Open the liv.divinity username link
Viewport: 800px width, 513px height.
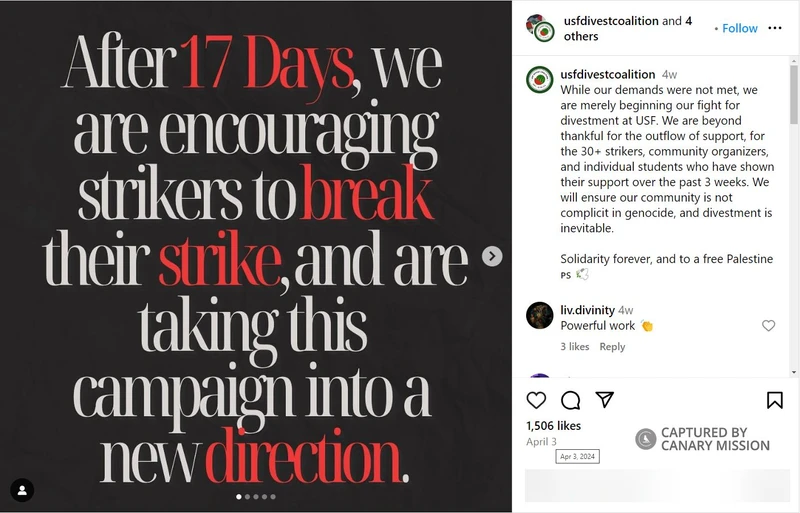pos(587,310)
